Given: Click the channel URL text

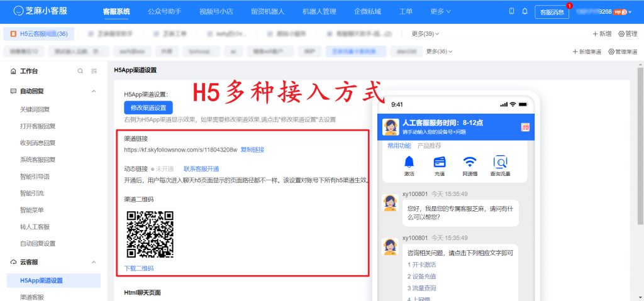Looking at the screenshot, I should 180,150.
